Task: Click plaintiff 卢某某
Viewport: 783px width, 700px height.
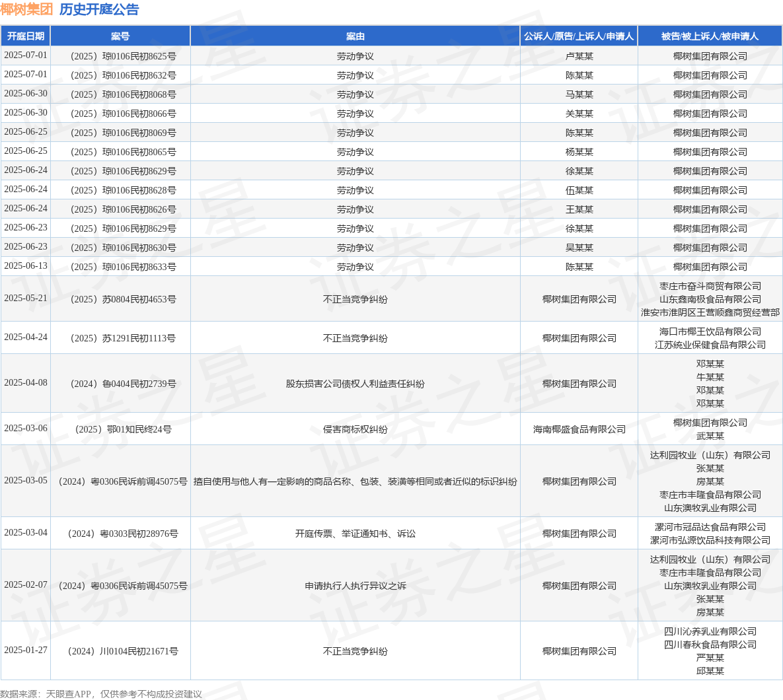Action: [x=579, y=56]
